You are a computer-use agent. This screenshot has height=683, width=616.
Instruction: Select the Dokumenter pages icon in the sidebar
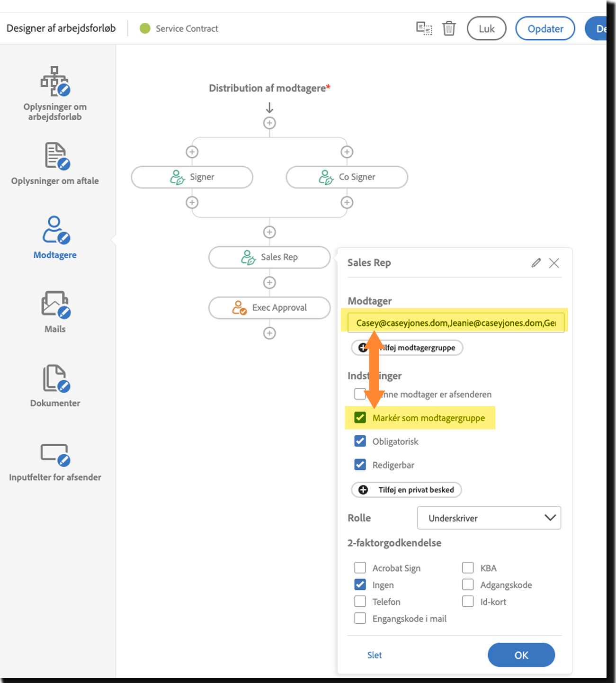(x=54, y=380)
